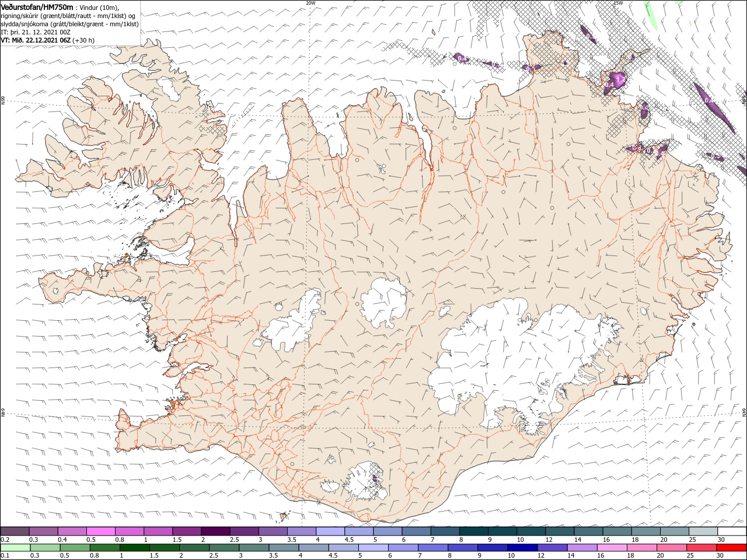The height and width of the screenshot is (560, 747).
Task: Pick the top-row bright pink swatch starting at 0.5
Action: 100,531
